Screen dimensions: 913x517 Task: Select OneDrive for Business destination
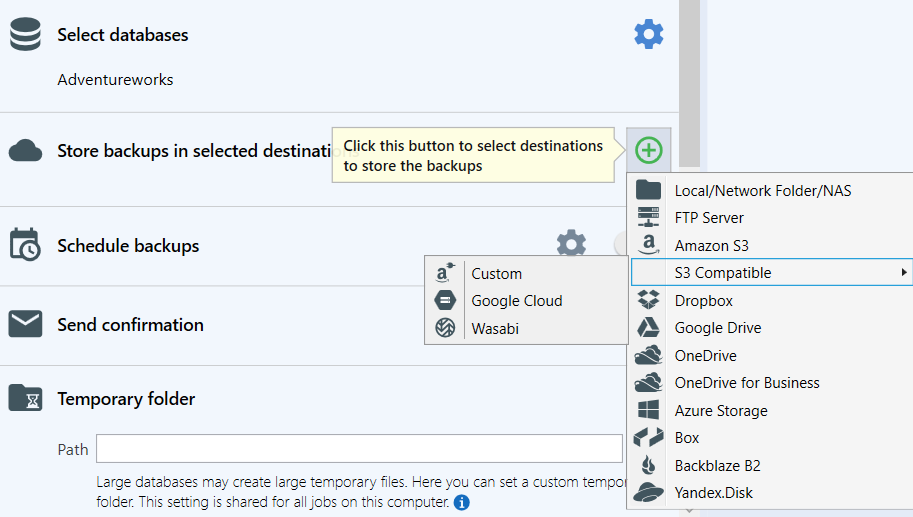[x=746, y=382]
